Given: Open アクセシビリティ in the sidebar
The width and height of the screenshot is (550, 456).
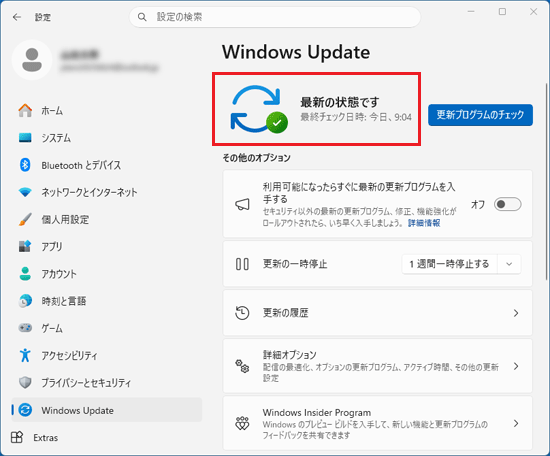Looking at the screenshot, I should pyautogui.click(x=107, y=355).
